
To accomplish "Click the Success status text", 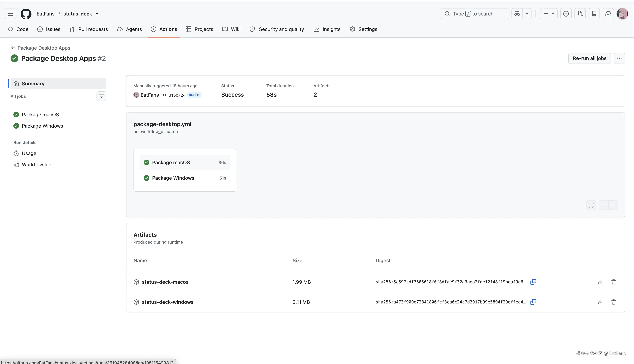I will [232, 95].
